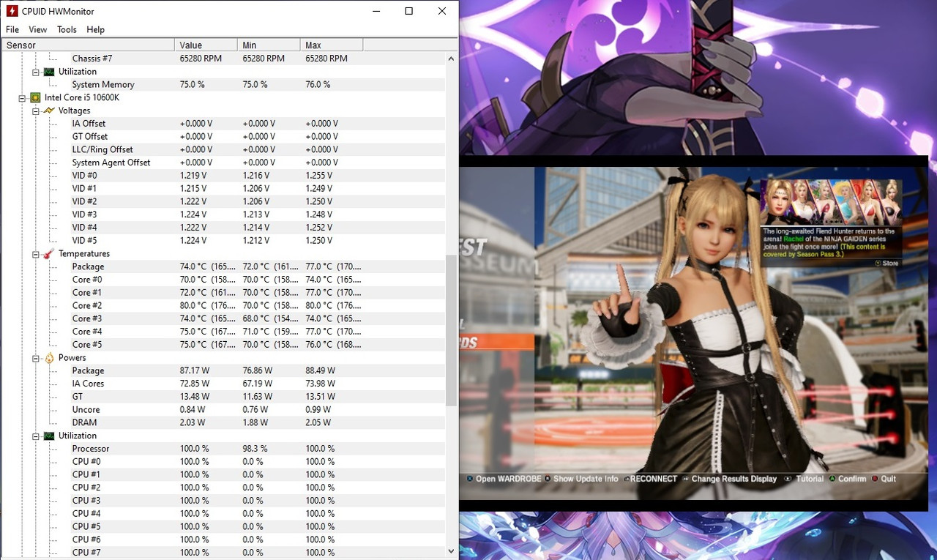Click the vertical scrollbar thumb
937x560 pixels.
[x=451, y=330]
